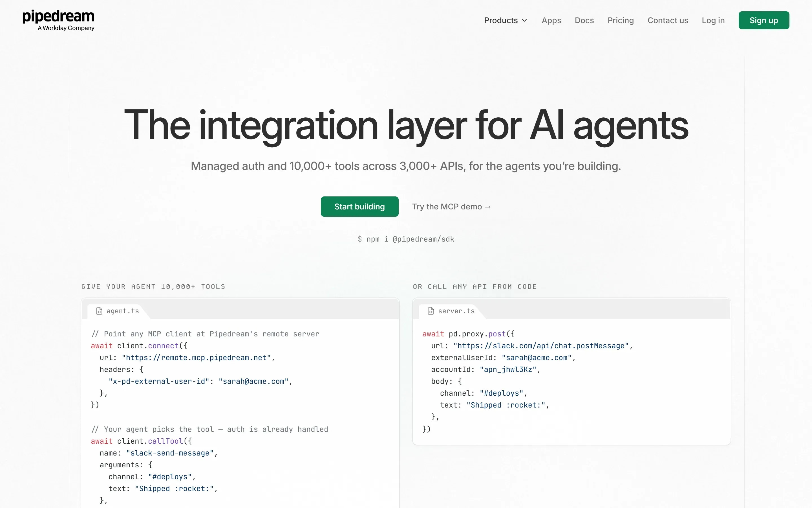The height and width of the screenshot is (508, 812).
Task: Click the 'OR CALL ANY API FROM CODE' label
Action: click(475, 286)
